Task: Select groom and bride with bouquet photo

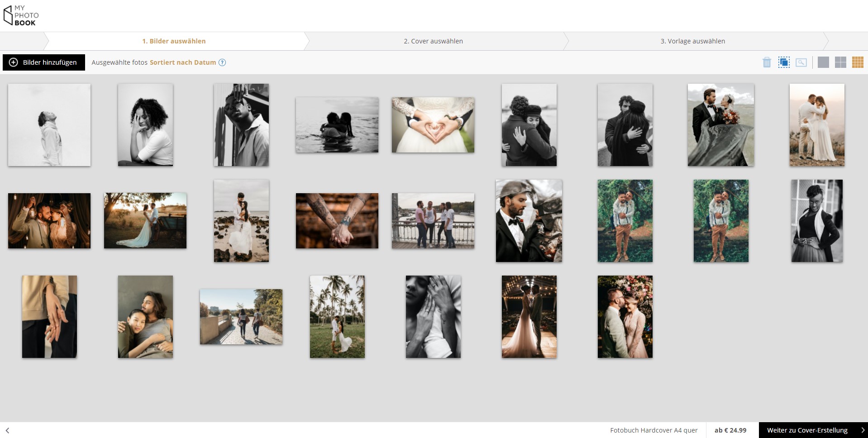Action: click(721, 125)
